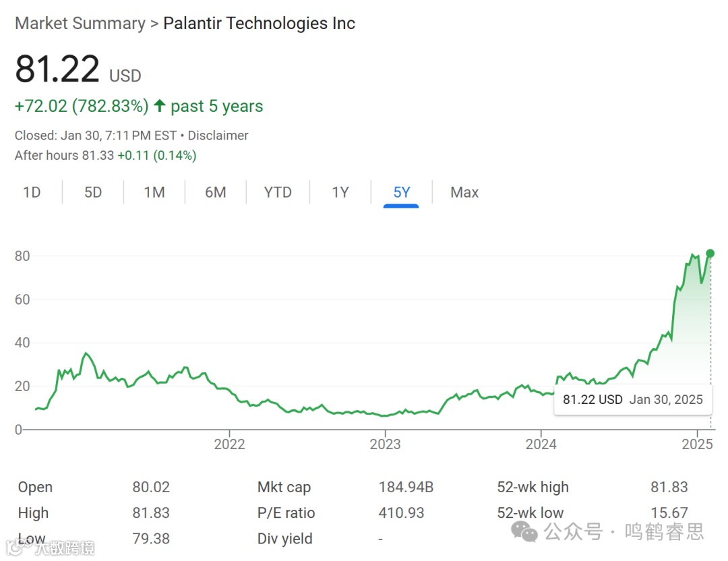Click the 2024 label on timeline axis

tap(541, 444)
